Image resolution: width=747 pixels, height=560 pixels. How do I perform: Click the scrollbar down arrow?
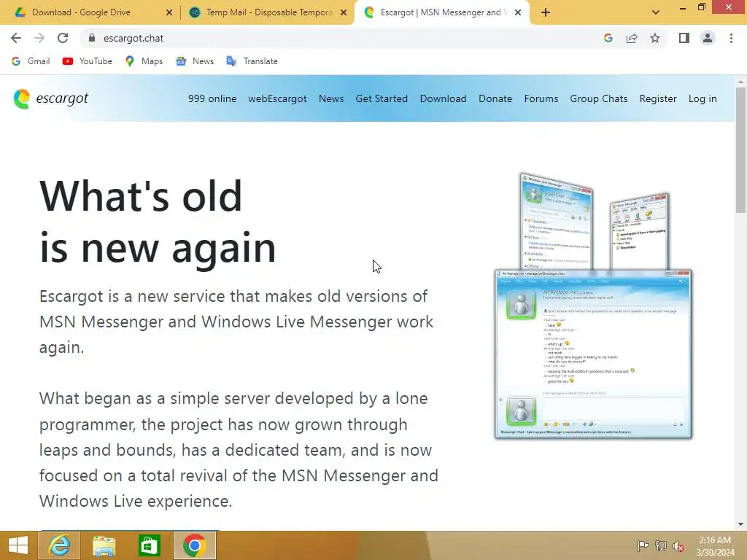740,524
